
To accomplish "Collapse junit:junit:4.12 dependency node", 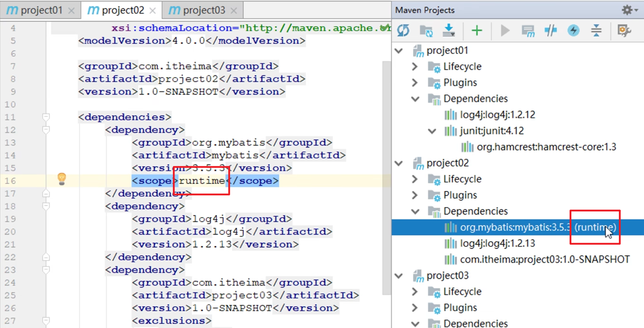I will 432,131.
